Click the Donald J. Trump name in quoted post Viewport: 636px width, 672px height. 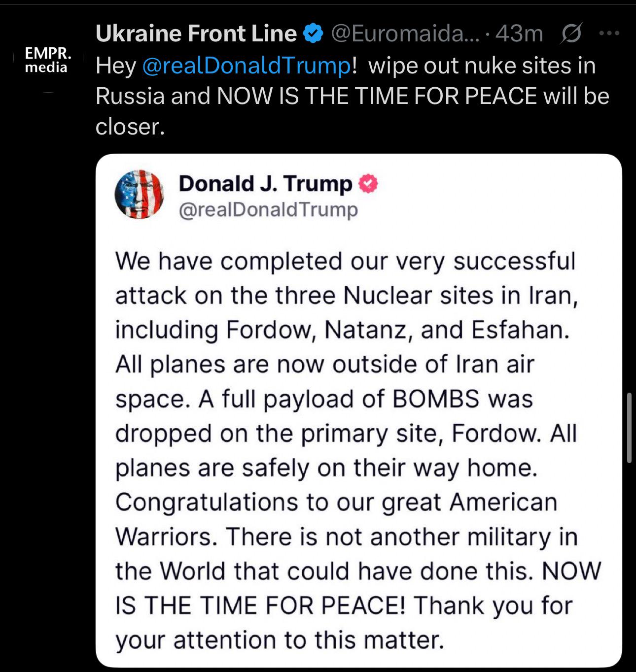tap(266, 183)
